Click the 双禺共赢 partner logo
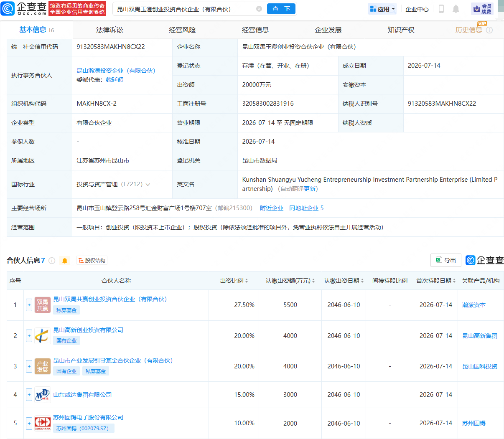Viewport: 504px width, 439px height. pyautogui.click(x=42, y=305)
